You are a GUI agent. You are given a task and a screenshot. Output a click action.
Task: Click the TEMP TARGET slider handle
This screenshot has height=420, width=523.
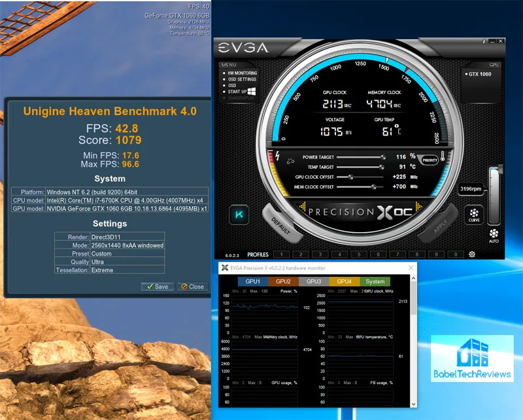tap(381, 167)
